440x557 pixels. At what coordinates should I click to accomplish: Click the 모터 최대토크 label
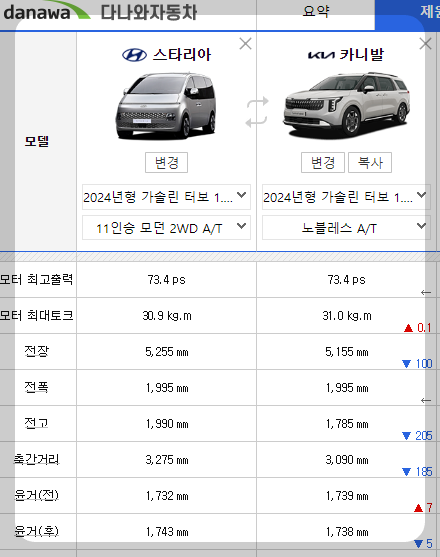pos(37,315)
